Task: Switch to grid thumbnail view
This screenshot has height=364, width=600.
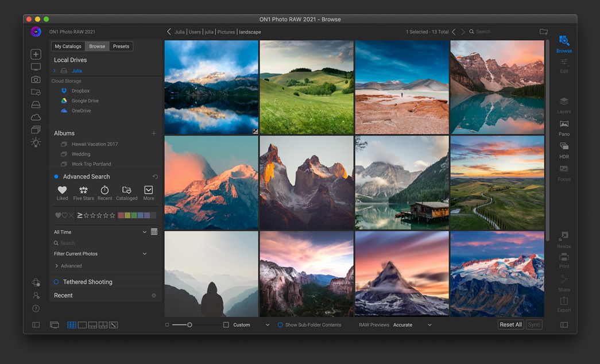Action: [x=72, y=325]
